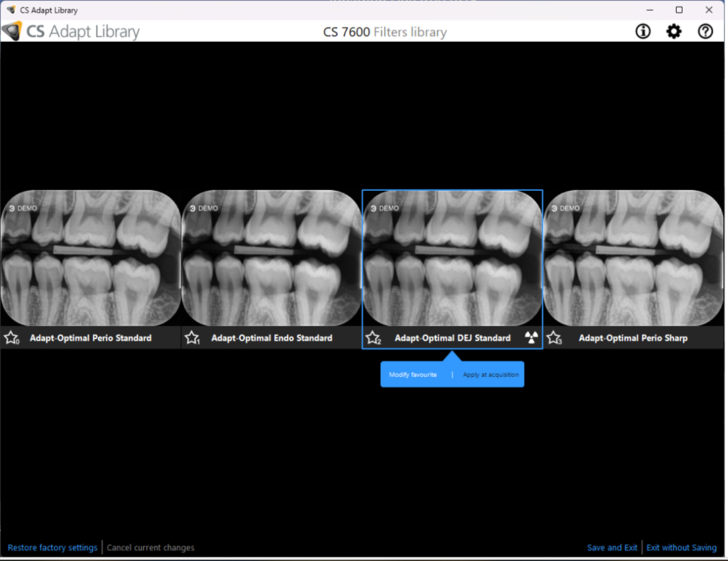The image size is (728, 561).
Task: Select the Endo Standard x-ray thumbnail
Action: click(x=271, y=258)
